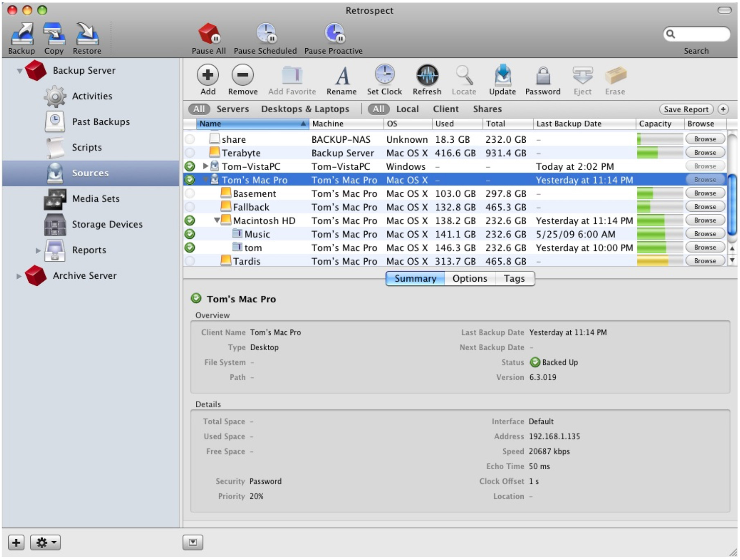Viewport: 740px width, 560px height.
Task: Click the Save Report button
Action: tap(686, 110)
